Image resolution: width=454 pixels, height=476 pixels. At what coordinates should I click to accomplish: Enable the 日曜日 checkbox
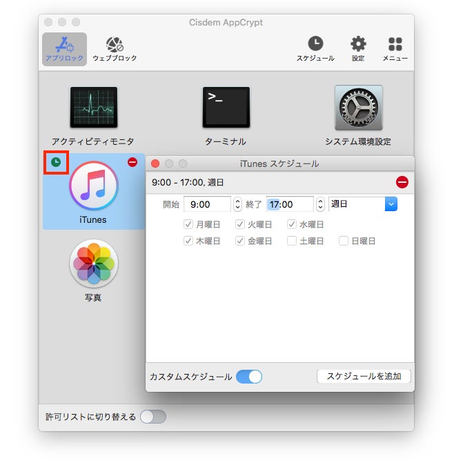(344, 241)
